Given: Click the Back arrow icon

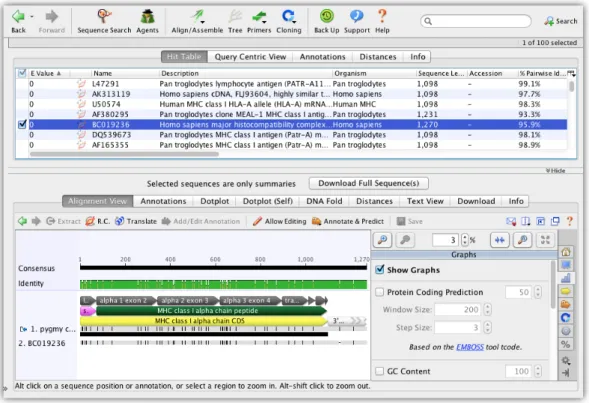Looking at the screenshot, I should [x=18, y=17].
